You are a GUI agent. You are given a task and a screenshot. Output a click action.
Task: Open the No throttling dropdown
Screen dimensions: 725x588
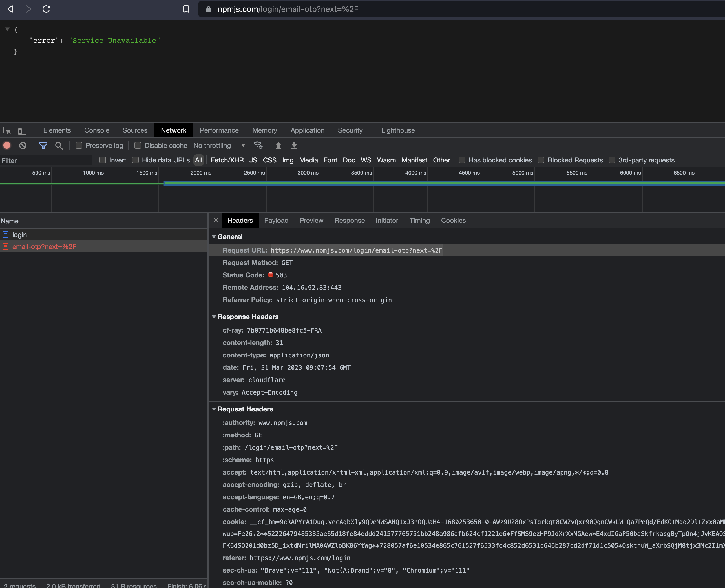point(219,146)
